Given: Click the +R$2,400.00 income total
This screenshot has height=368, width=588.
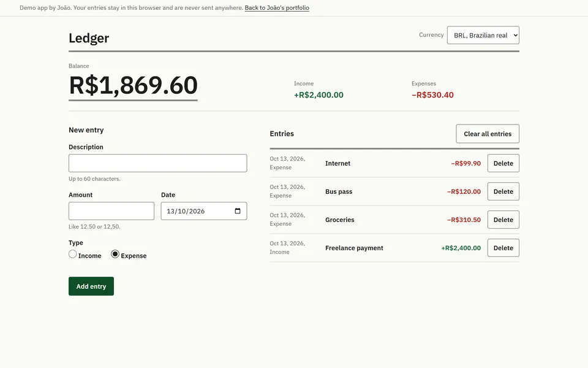Looking at the screenshot, I should pyautogui.click(x=318, y=95).
